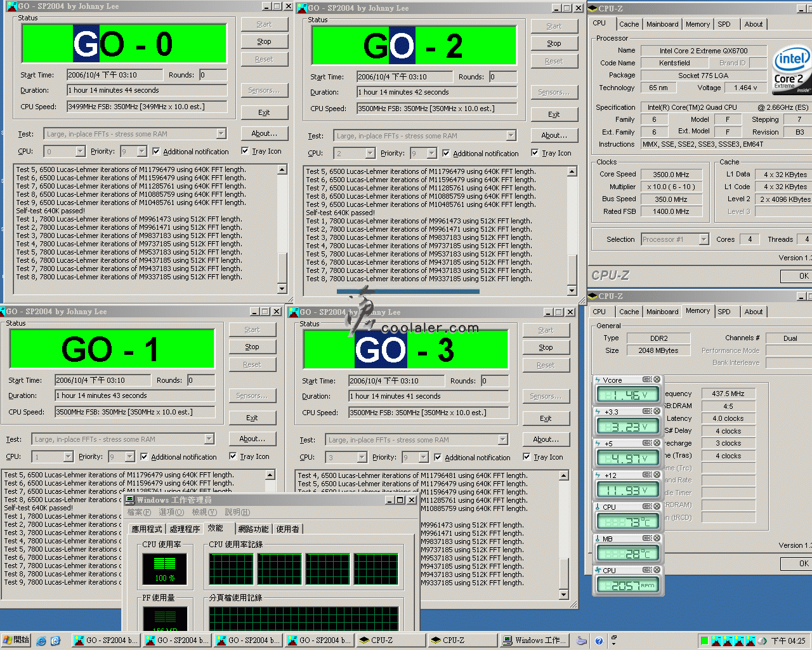Toggle Tray Icon checkbox in the GO-3 window
The image size is (812, 650).
pos(527,457)
